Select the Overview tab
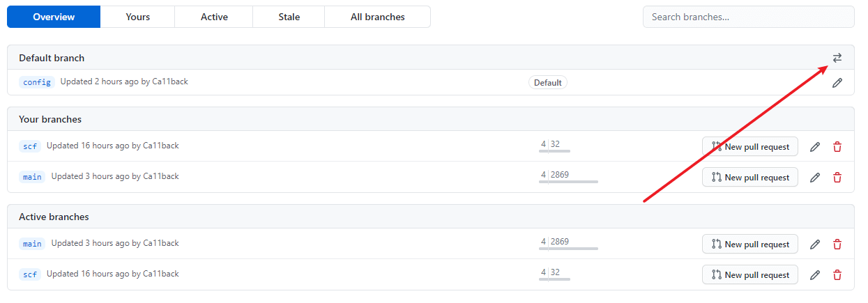The image size is (868, 303). click(54, 17)
